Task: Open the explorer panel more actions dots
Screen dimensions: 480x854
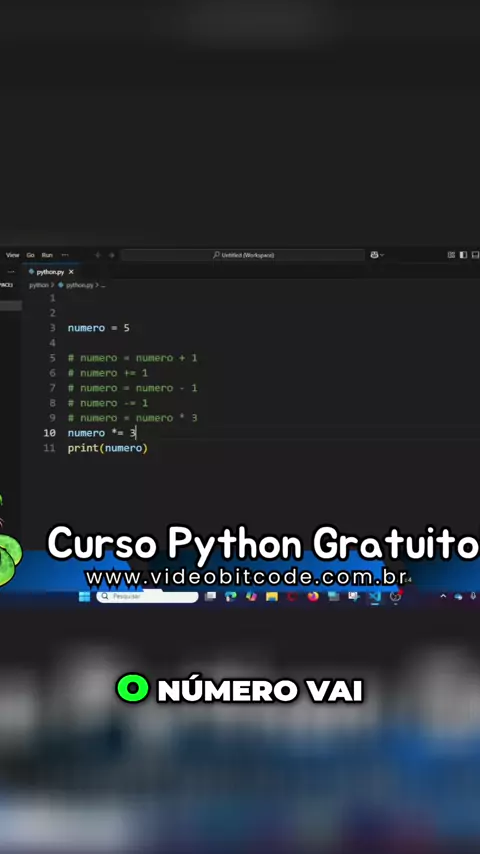Action: (11, 271)
